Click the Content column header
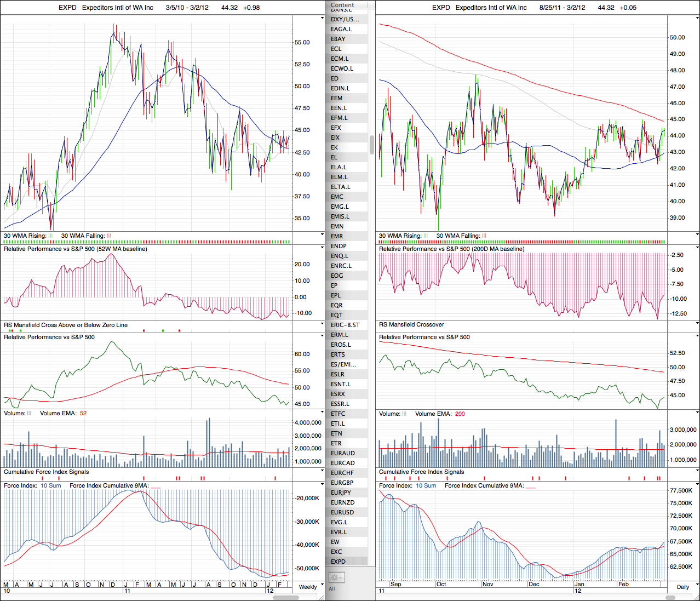700x601 pixels. pyautogui.click(x=343, y=5)
